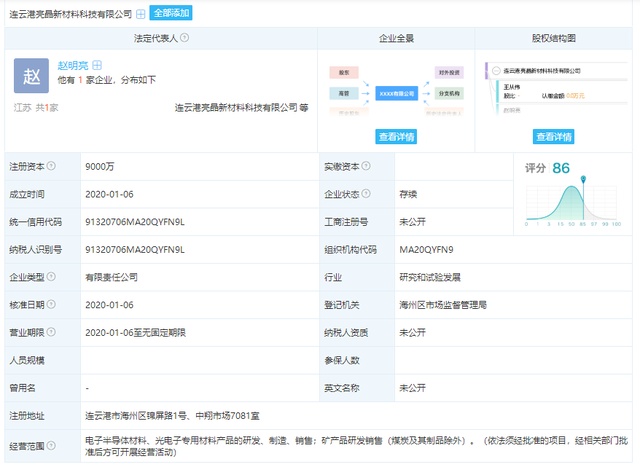Click the 全部添加 button
The image size is (640, 467).
pyautogui.click(x=171, y=14)
